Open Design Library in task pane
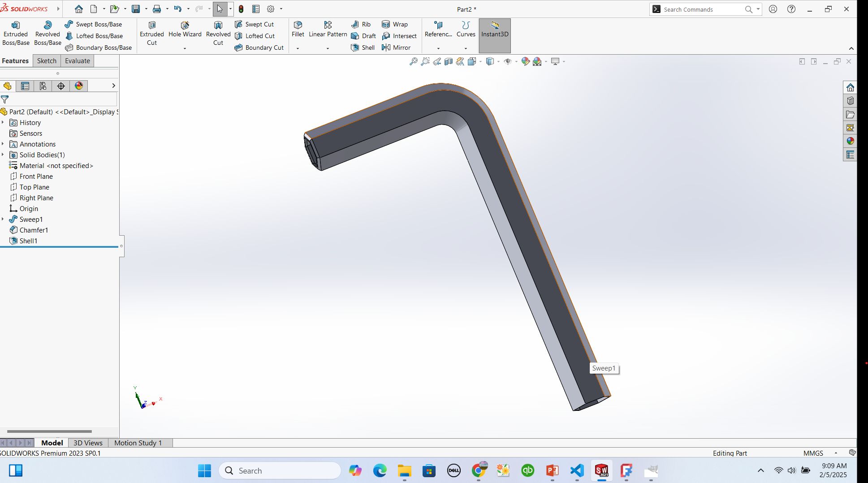 point(850,101)
